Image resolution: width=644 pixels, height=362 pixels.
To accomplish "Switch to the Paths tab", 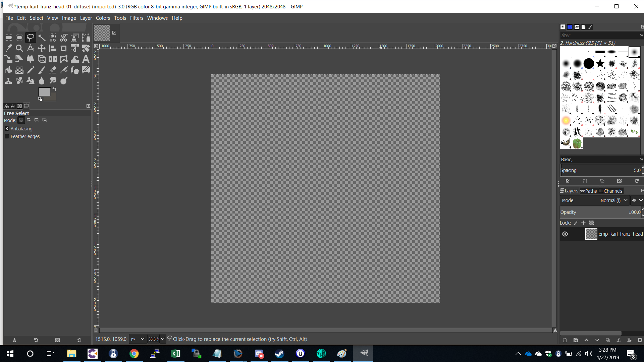I will (589, 191).
